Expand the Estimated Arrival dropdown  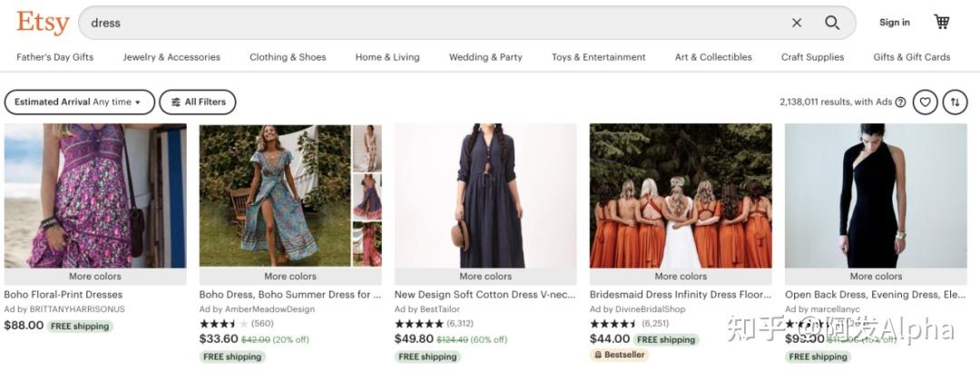[x=78, y=103]
